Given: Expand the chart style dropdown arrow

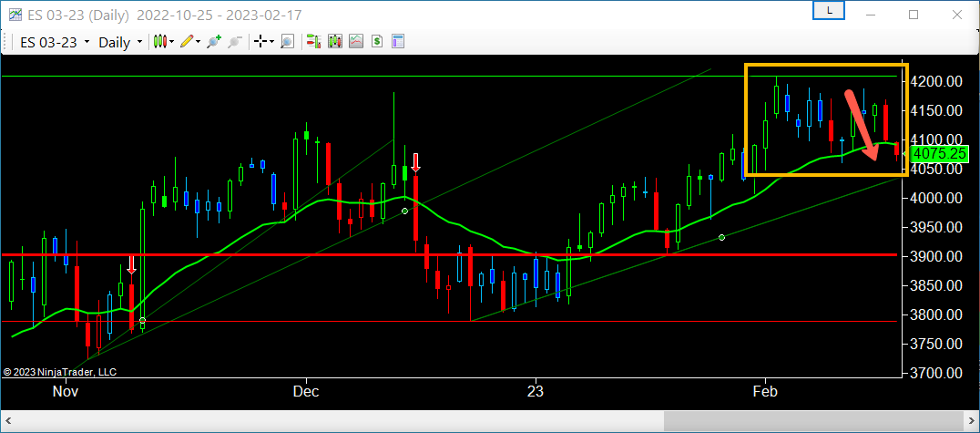Looking at the screenshot, I should [x=172, y=42].
